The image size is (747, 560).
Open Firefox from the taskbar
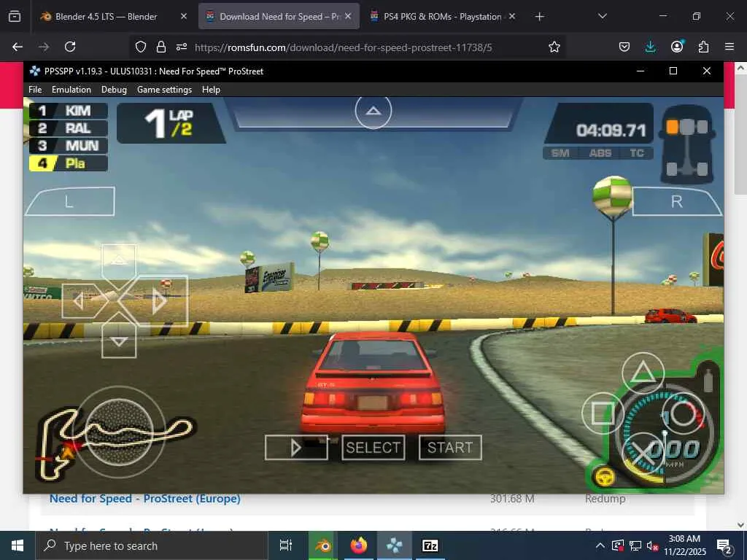point(359,545)
